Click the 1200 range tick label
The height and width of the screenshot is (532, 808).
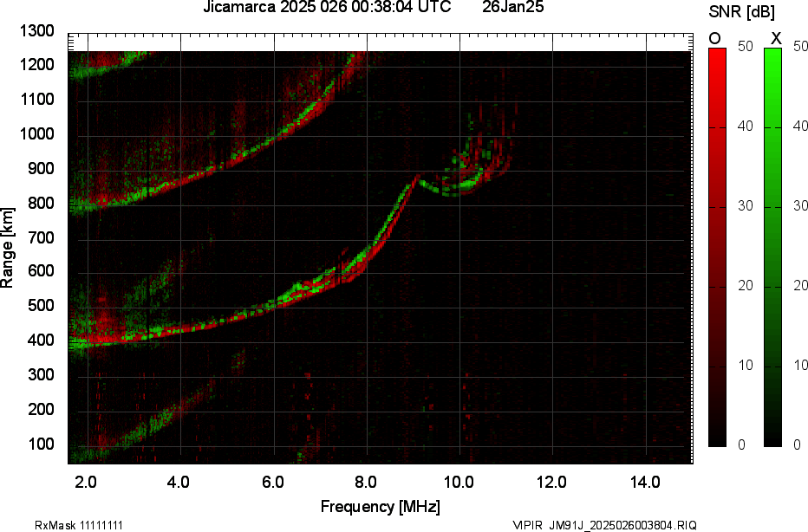pos(37,65)
